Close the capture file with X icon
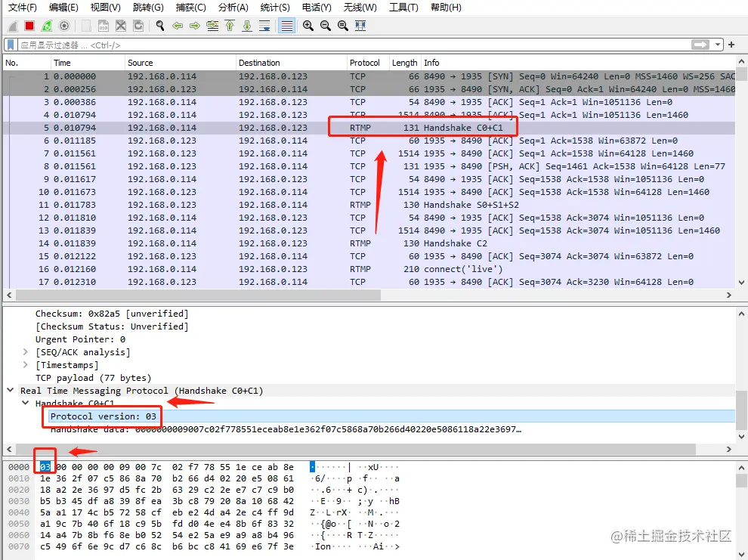 coord(121,26)
